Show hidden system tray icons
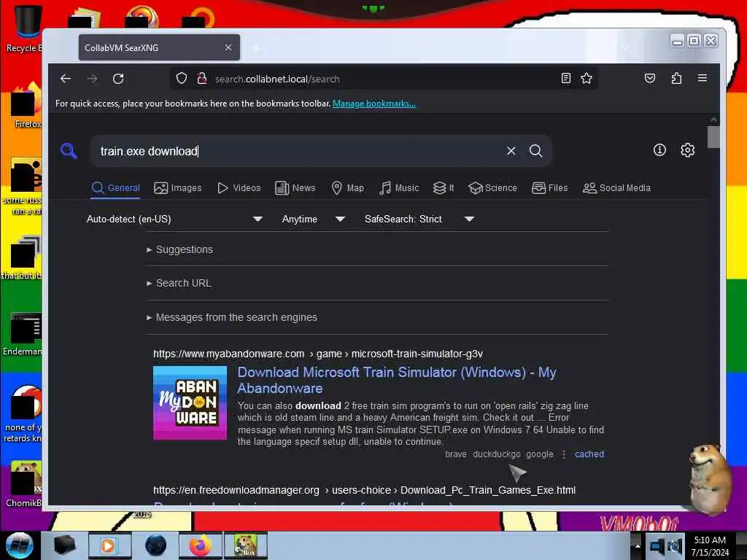This screenshot has height=560, width=747. pyautogui.click(x=637, y=545)
